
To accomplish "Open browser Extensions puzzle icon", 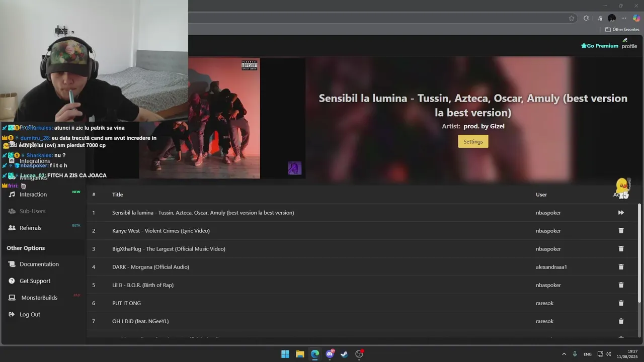I will point(586,18).
